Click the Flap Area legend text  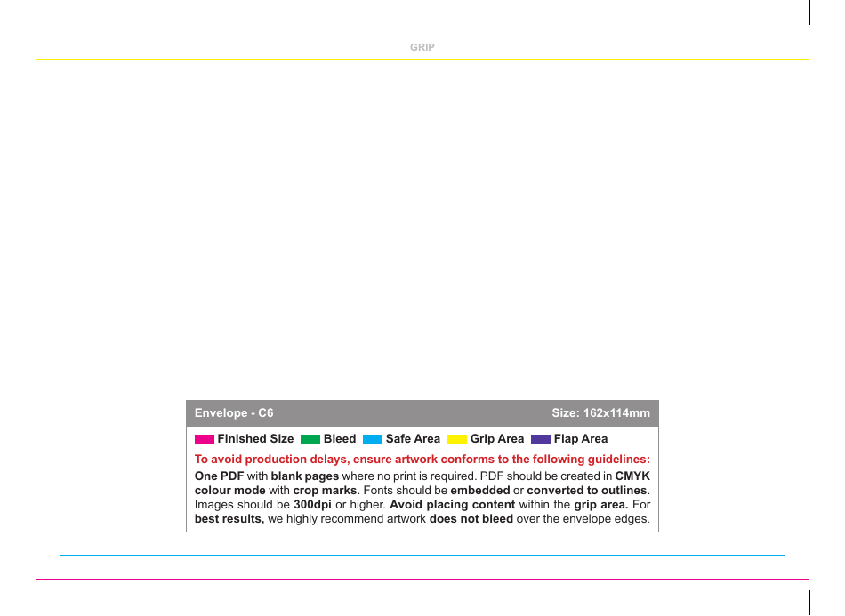click(x=581, y=438)
